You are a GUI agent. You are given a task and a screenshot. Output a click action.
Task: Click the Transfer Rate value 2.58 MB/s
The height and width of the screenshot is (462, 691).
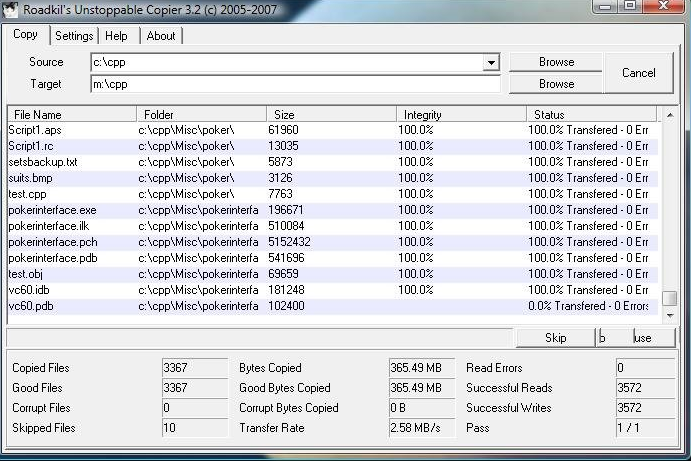pos(422,428)
